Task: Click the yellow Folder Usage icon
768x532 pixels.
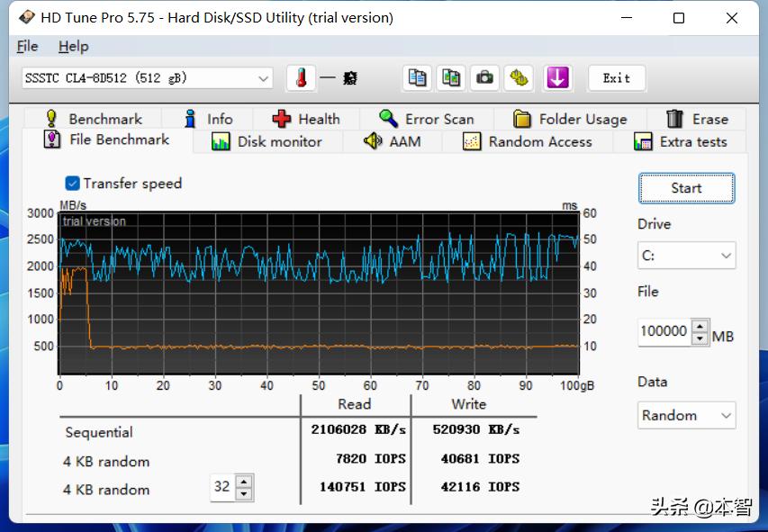Action: tap(521, 119)
